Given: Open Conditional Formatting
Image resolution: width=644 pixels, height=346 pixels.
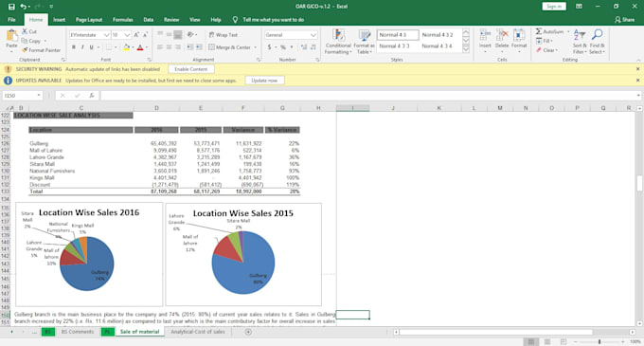Looking at the screenshot, I should pyautogui.click(x=338, y=42).
